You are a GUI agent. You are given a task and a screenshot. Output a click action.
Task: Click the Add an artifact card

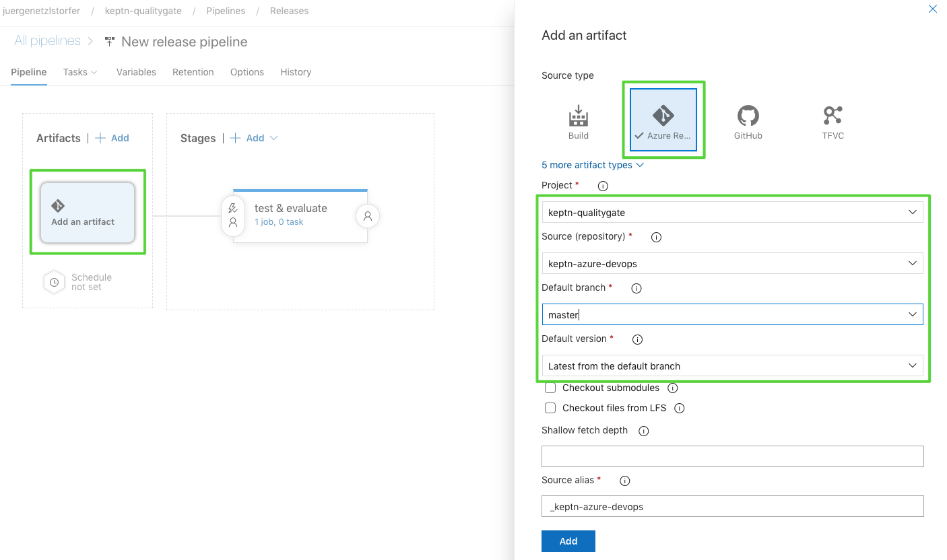click(88, 212)
